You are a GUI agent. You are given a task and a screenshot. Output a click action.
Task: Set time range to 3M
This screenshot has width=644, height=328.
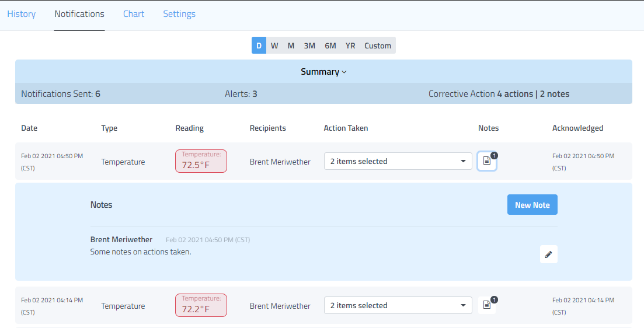309,46
